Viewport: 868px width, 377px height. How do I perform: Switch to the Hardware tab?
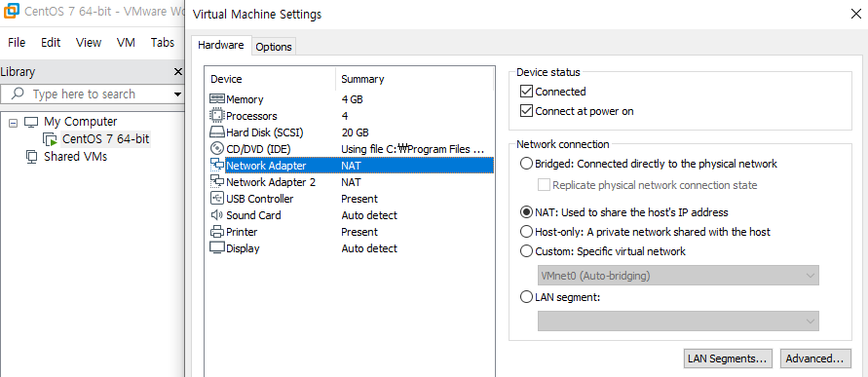coord(221,46)
